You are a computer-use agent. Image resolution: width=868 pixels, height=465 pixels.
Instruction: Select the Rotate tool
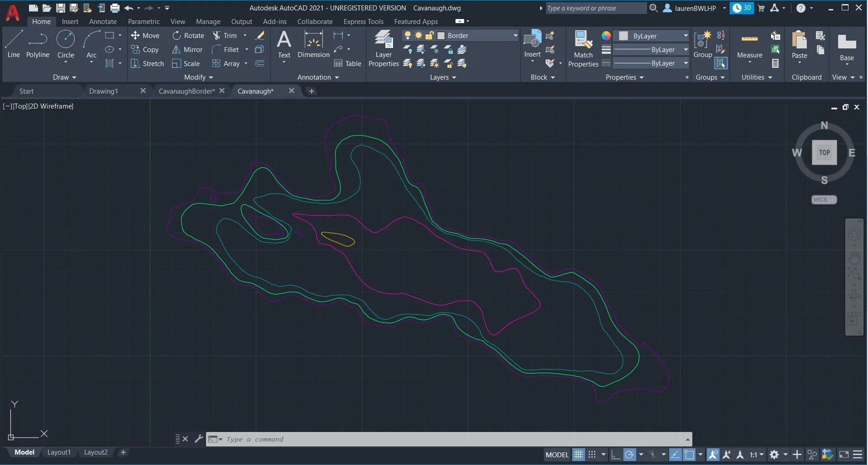point(189,35)
